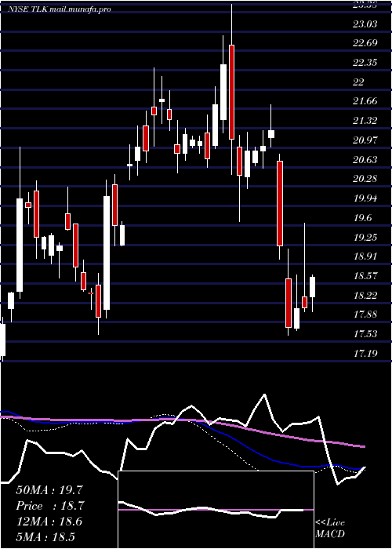The image size is (392, 549).
Task: Click the 18.57 price axis label
Action: 365,276
